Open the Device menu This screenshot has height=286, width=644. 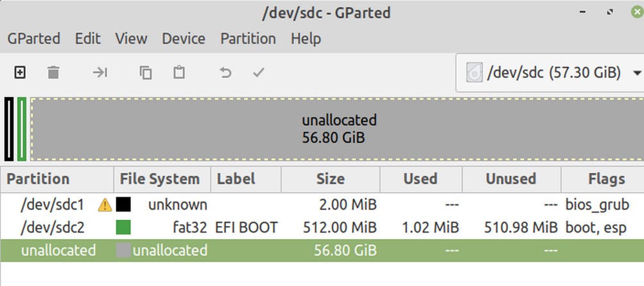point(184,39)
